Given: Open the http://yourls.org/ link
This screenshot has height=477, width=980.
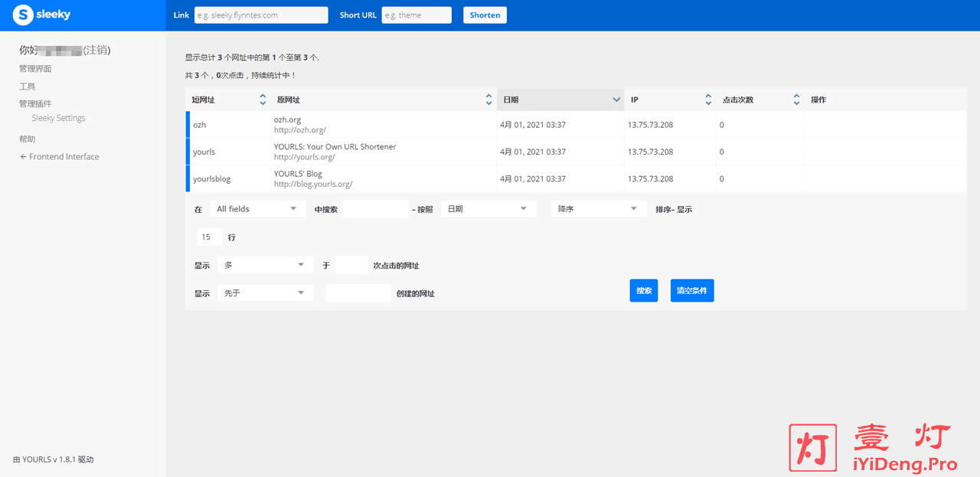Looking at the screenshot, I should tap(304, 157).
